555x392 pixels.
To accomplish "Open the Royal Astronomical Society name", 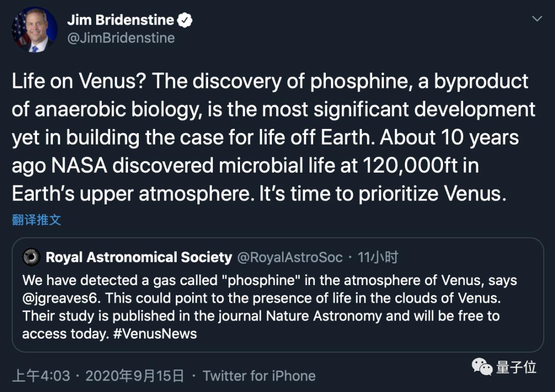I will point(139,257).
